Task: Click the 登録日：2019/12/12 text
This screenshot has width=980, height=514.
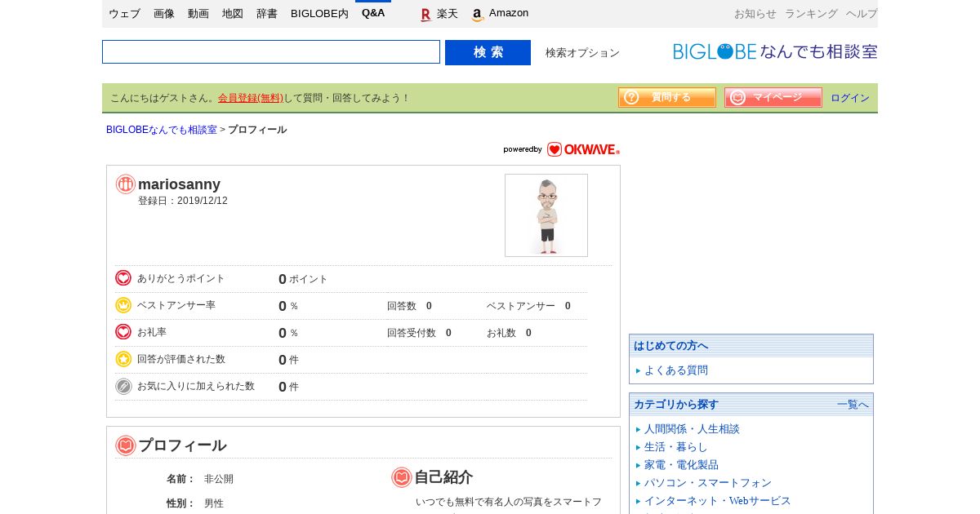Action: (x=183, y=201)
